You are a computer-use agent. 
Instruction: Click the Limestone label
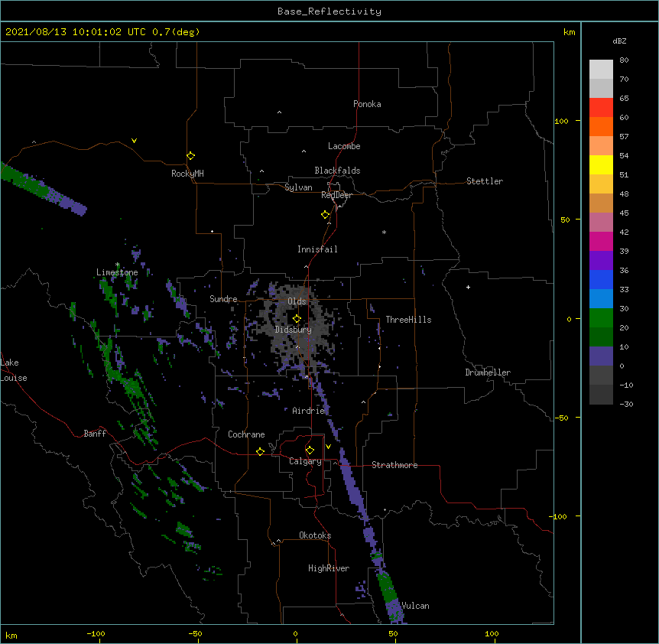(117, 272)
